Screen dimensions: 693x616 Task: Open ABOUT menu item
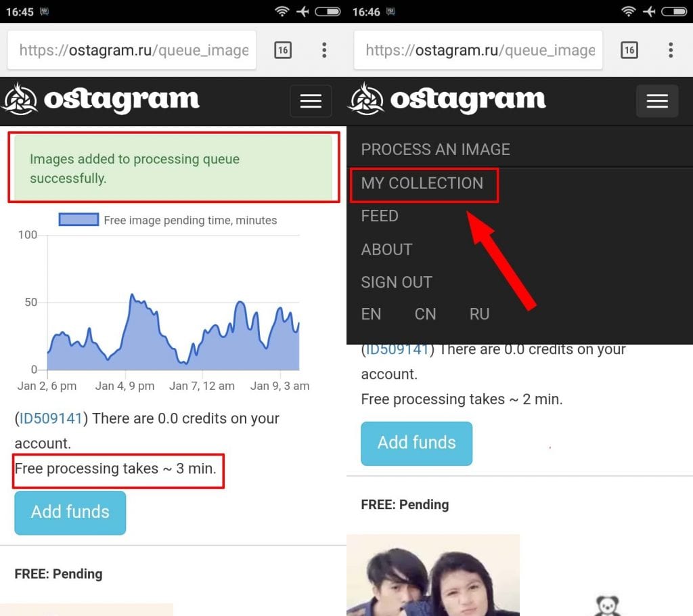pyautogui.click(x=386, y=249)
